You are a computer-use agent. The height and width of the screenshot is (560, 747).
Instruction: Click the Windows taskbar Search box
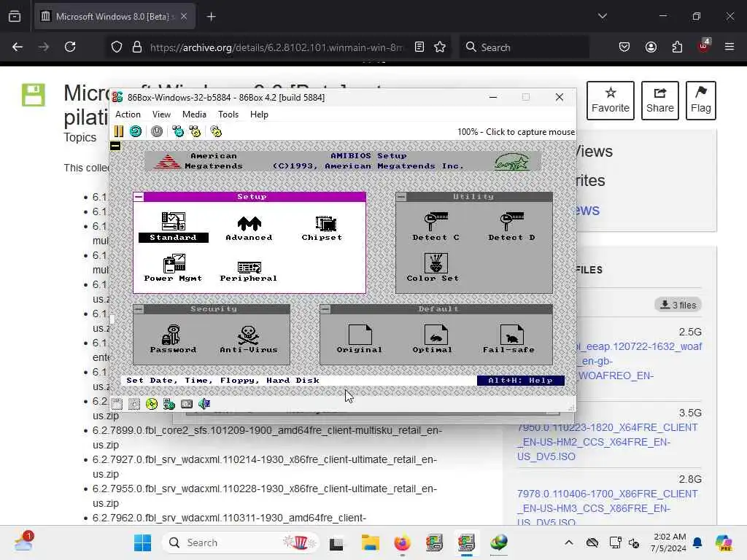click(x=241, y=542)
